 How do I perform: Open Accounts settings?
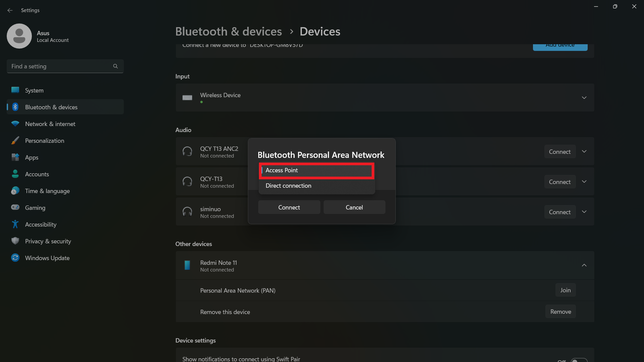point(65,174)
